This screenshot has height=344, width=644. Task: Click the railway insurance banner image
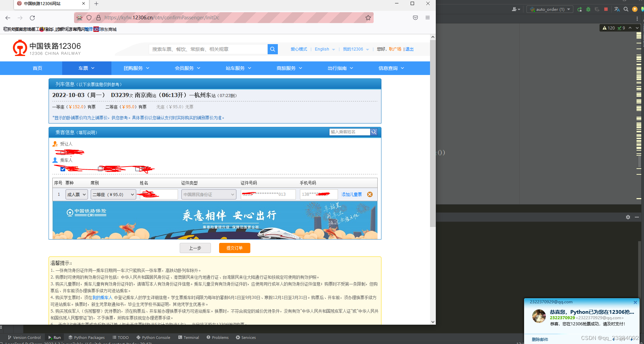215,220
